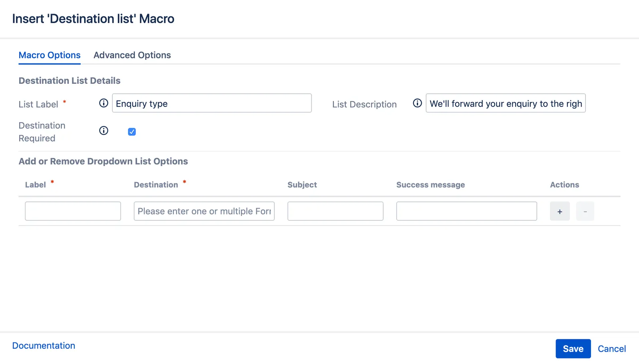Select the Macro Options tab

pyautogui.click(x=50, y=55)
